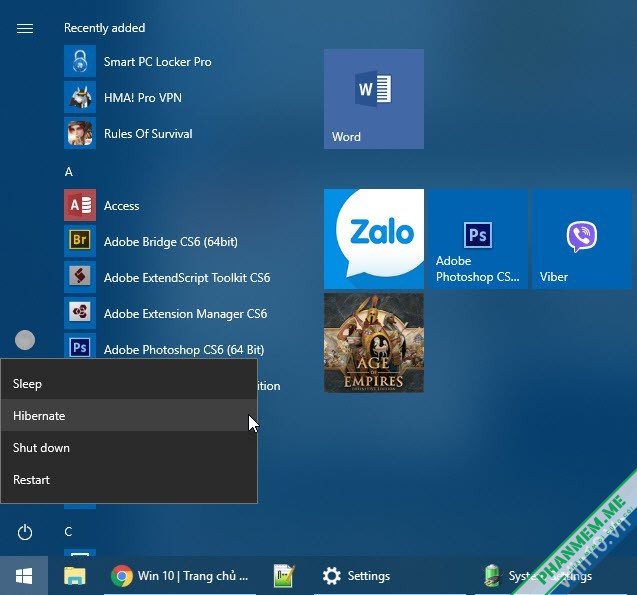
Task: Choose Restart from power menu
Action: [129, 480]
